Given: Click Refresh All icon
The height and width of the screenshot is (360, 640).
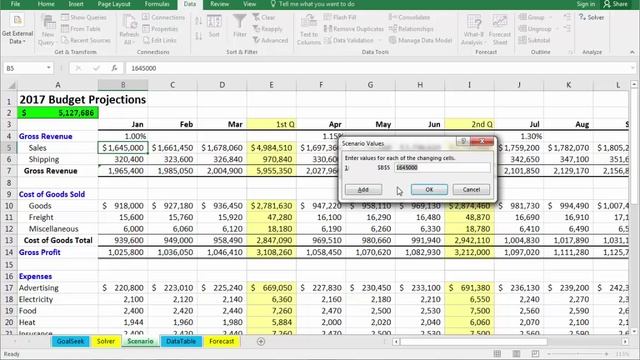Looking at the screenshot, I should [129, 30].
